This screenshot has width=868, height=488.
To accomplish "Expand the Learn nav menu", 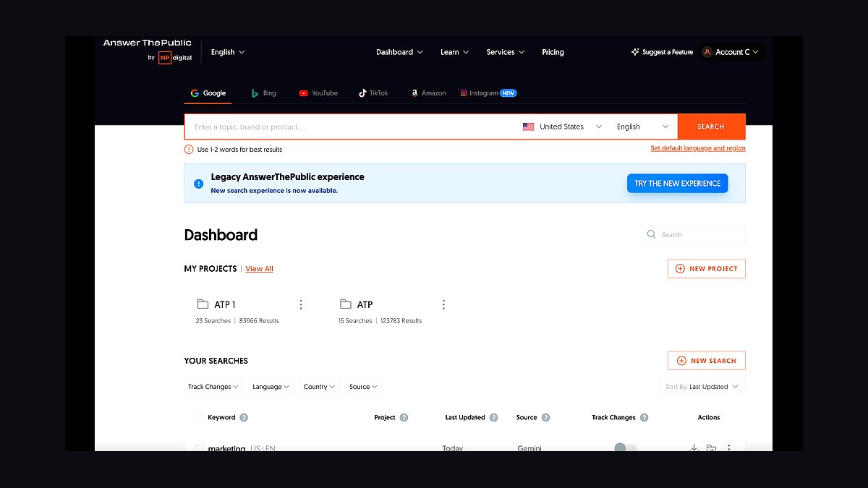I will [x=454, y=52].
